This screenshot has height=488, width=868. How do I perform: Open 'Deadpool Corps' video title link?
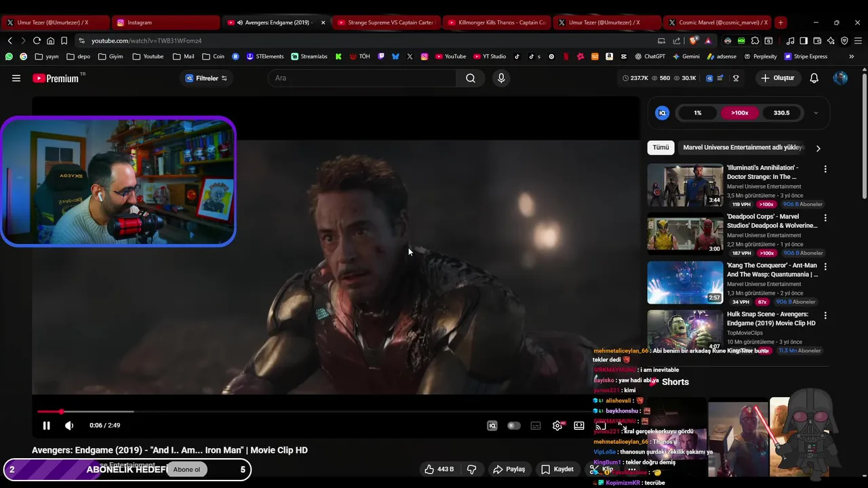point(772,221)
